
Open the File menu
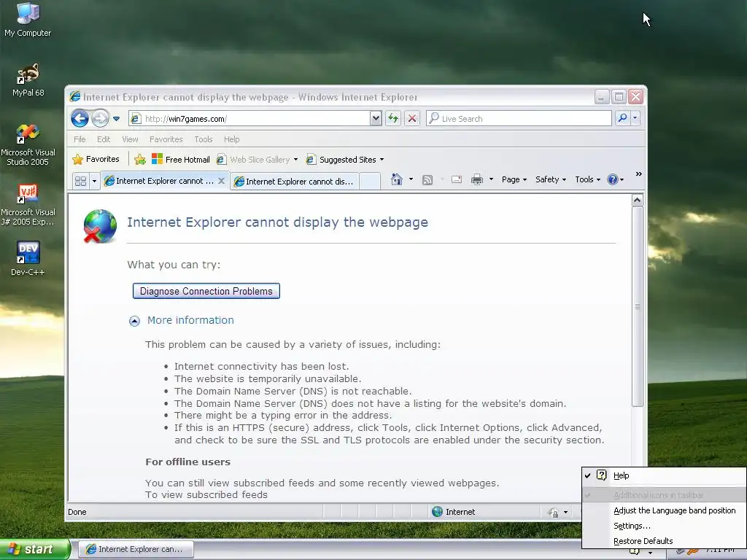click(x=80, y=139)
